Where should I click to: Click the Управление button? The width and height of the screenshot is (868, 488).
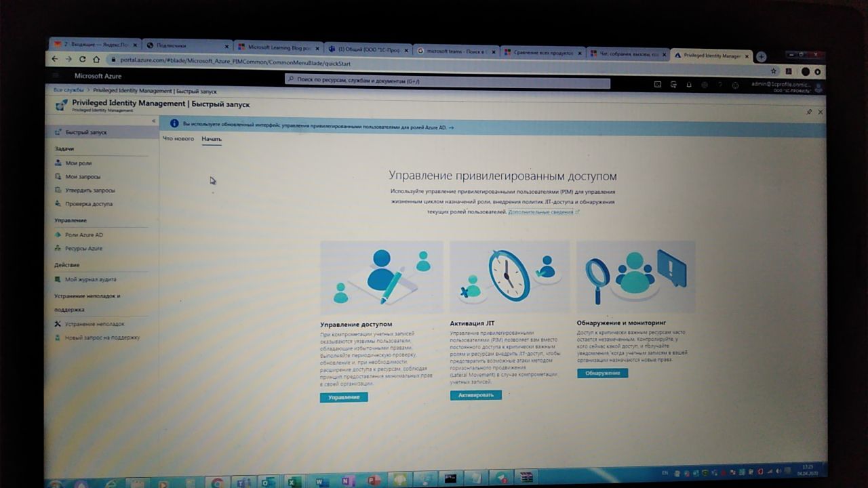point(344,397)
